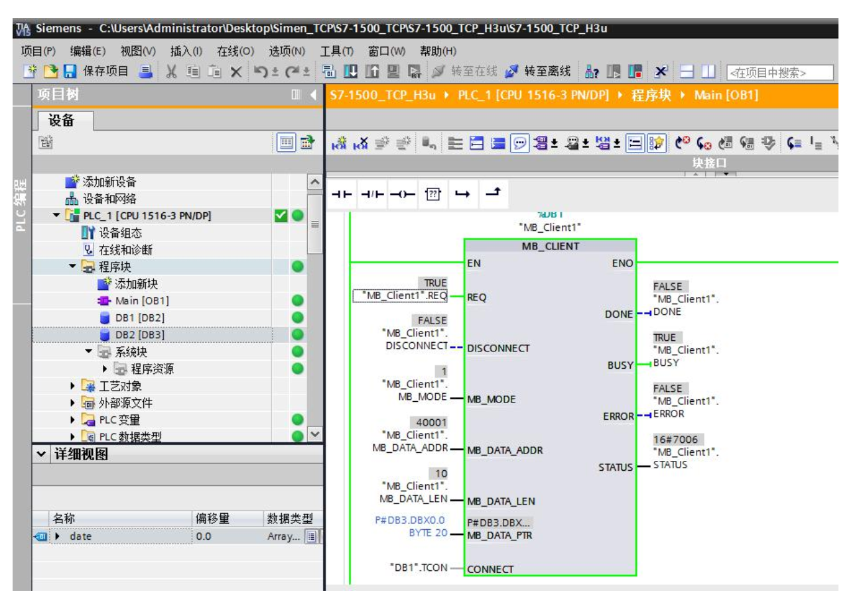
Task: Click the download to device icon
Action: [x=350, y=71]
